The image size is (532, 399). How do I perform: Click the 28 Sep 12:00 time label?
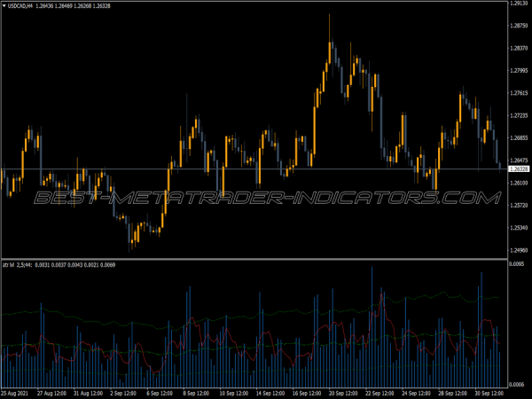[x=453, y=394]
